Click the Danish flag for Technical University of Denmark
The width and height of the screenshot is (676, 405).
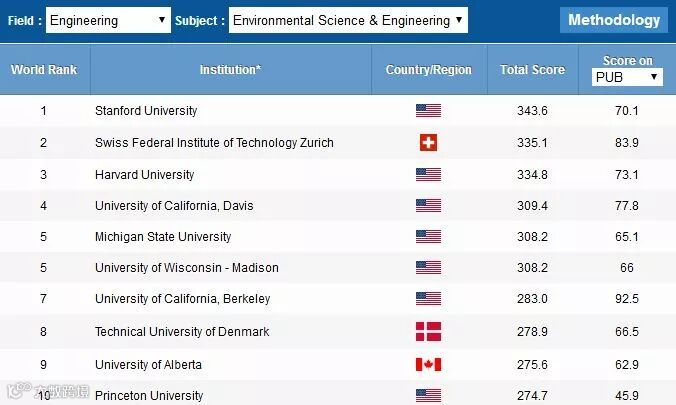428,331
